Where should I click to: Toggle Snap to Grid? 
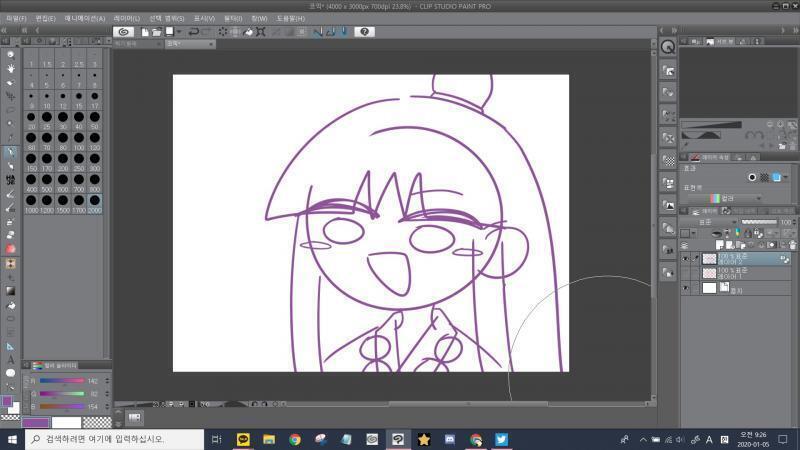click(344, 32)
